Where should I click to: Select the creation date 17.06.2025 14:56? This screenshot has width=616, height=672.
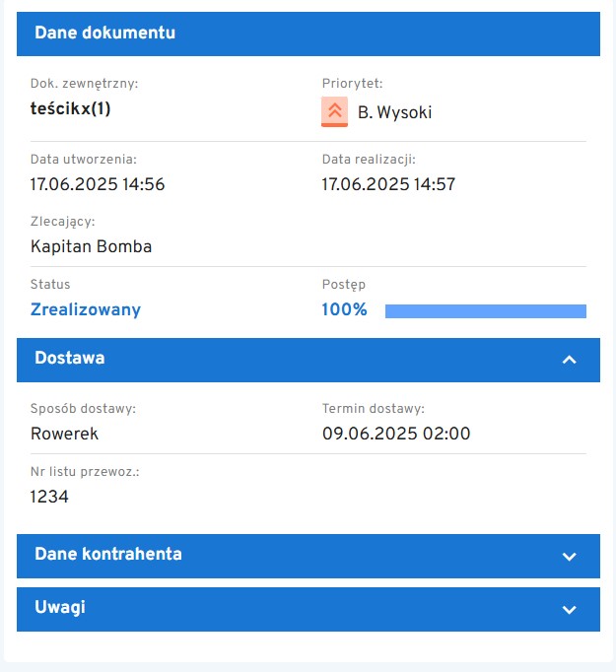click(x=98, y=184)
